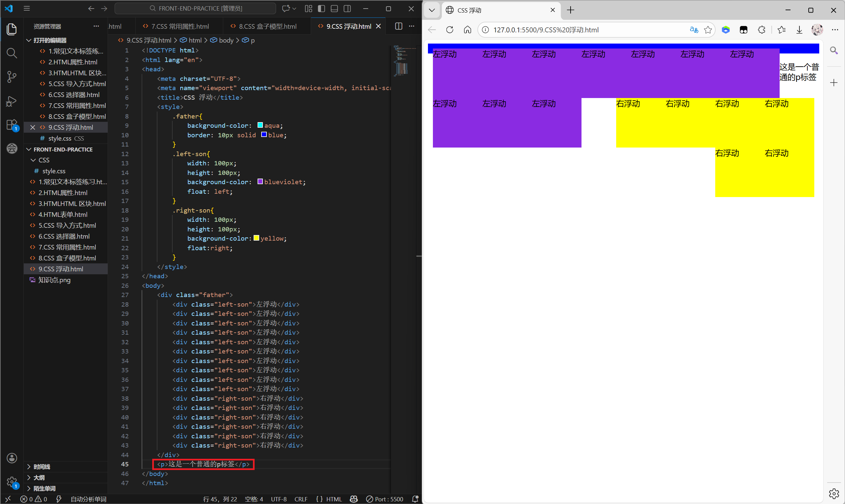Refresh the browser page
The image size is (845, 504).
click(449, 30)
